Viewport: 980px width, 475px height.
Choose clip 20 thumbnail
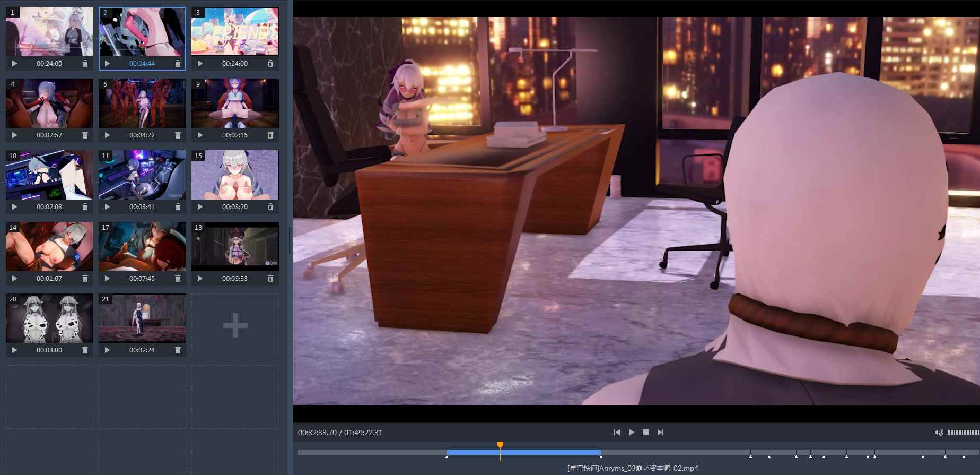coord(49,318)
